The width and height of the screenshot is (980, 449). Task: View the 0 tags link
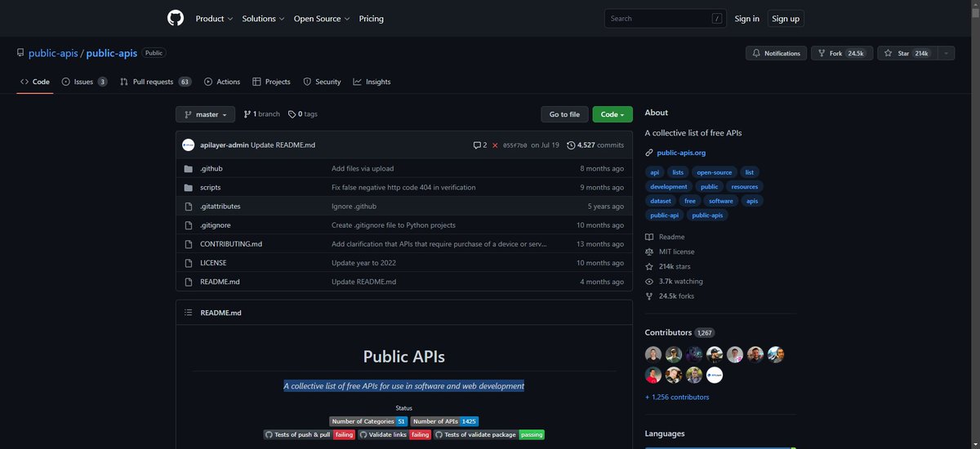(302, 114)
